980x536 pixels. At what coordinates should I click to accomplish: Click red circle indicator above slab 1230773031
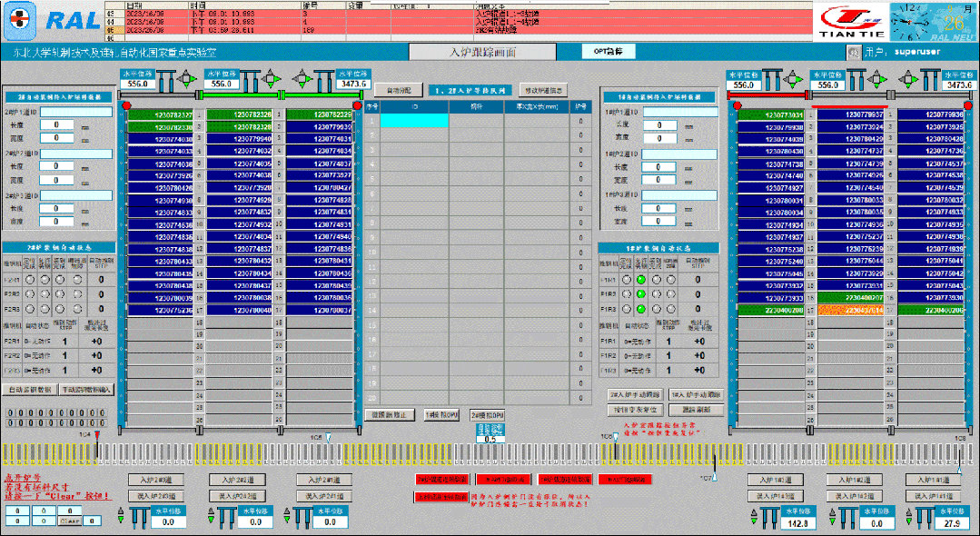click(737, 105)
